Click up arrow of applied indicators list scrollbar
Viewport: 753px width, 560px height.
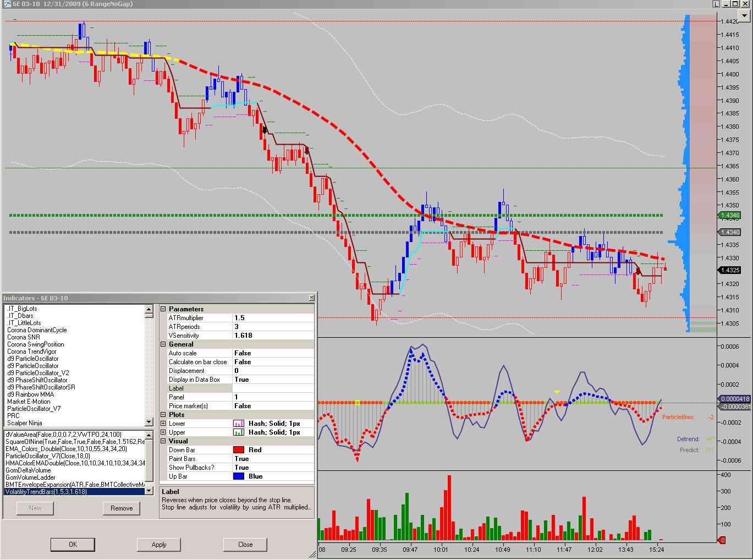pyautogui.click(x=149, y=435)
